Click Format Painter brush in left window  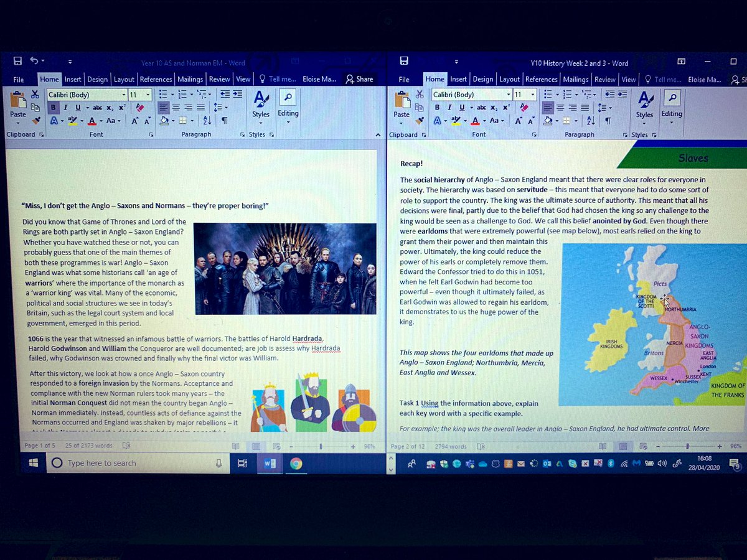[35, 120]
